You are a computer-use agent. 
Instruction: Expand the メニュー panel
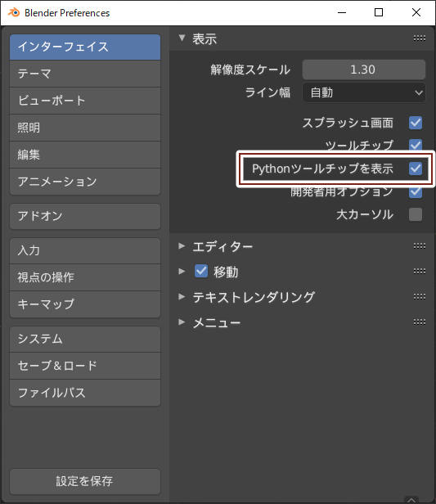coord(182,322)
